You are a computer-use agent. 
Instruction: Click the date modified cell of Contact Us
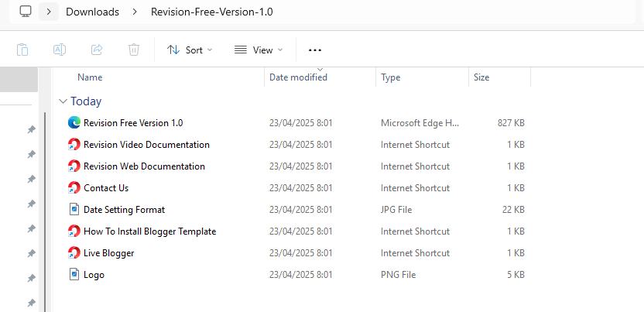[300, 188]
